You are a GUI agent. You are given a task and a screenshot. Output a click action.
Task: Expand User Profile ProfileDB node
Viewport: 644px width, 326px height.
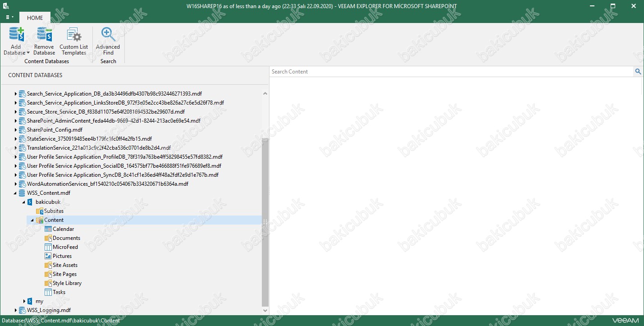tap(16, 157)
